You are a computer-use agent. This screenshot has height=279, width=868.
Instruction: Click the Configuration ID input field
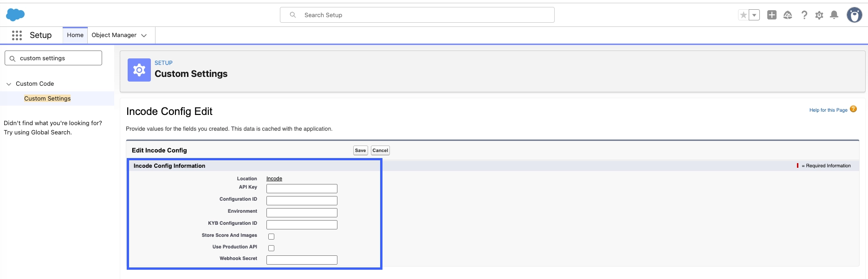tap(302, 201)
